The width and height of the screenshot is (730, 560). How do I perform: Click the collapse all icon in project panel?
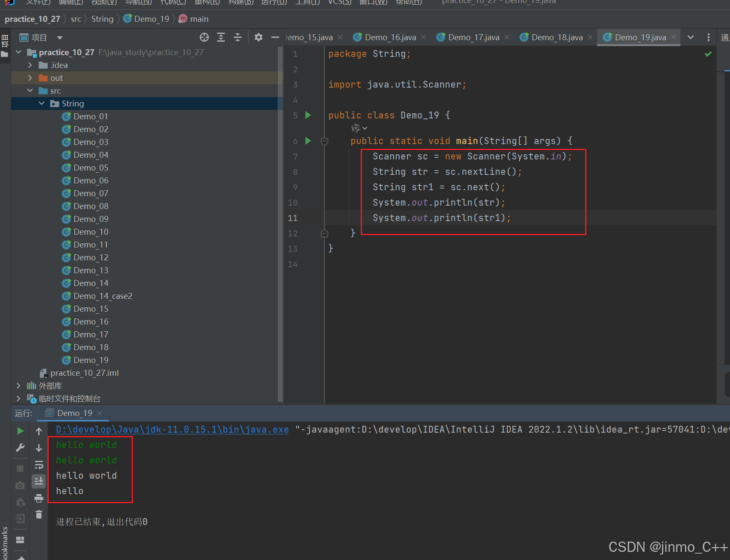click(238, 37)
